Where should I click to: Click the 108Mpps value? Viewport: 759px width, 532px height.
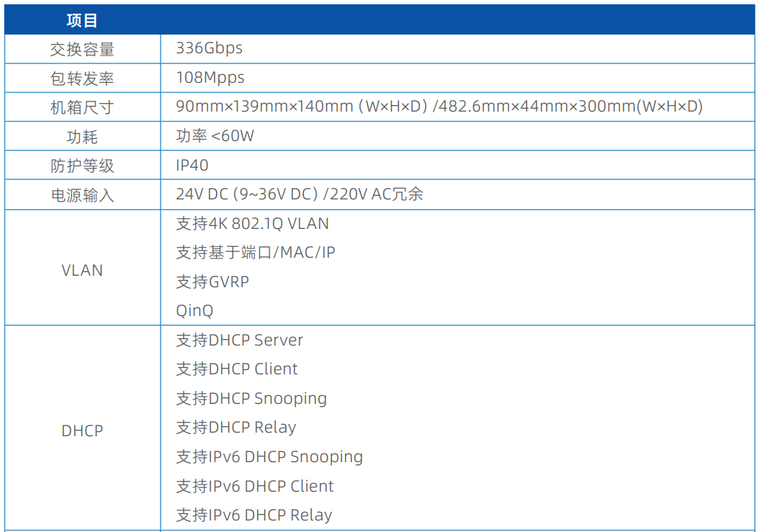click(210, 78)
